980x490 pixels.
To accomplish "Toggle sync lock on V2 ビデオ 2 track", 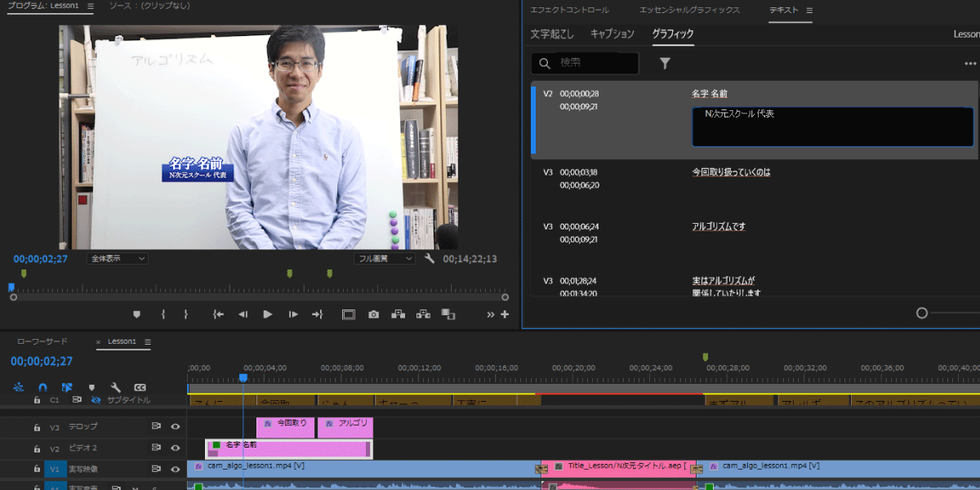I will pos(156,448).
